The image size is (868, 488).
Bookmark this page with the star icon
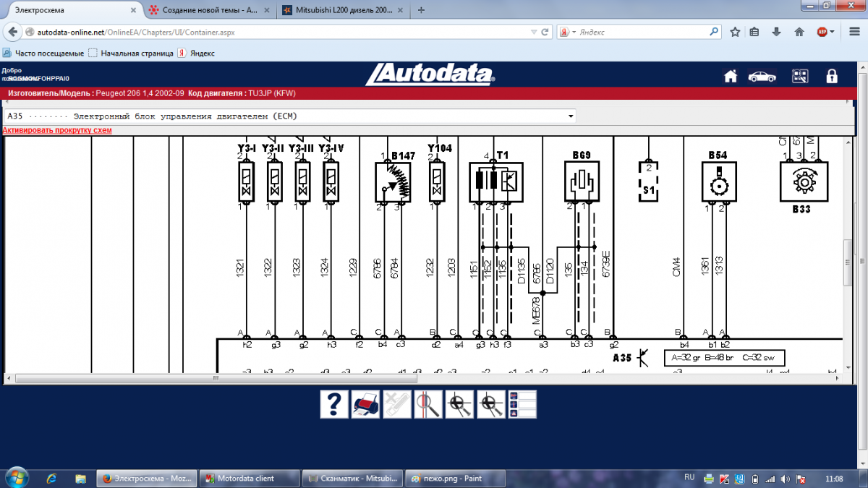[735, 32]
